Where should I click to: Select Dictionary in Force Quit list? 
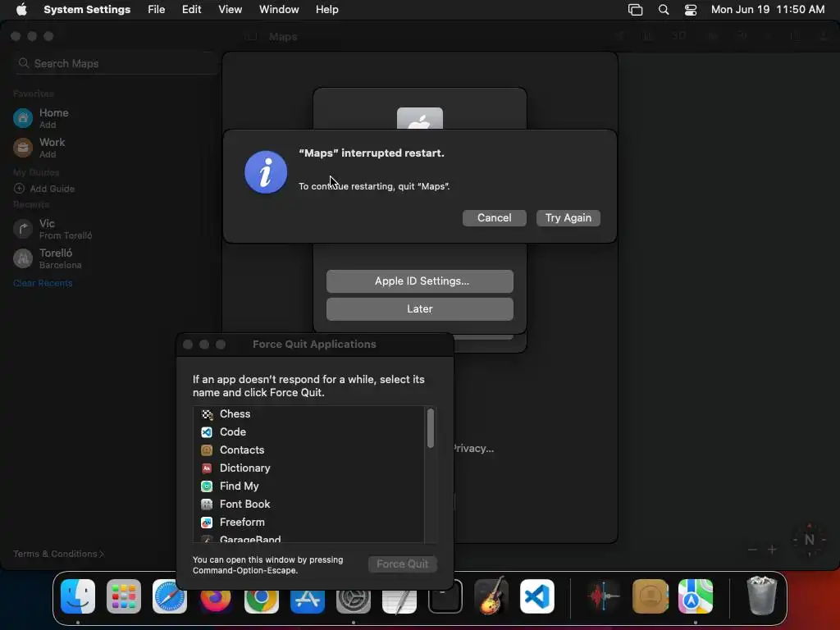coord(309,468)
